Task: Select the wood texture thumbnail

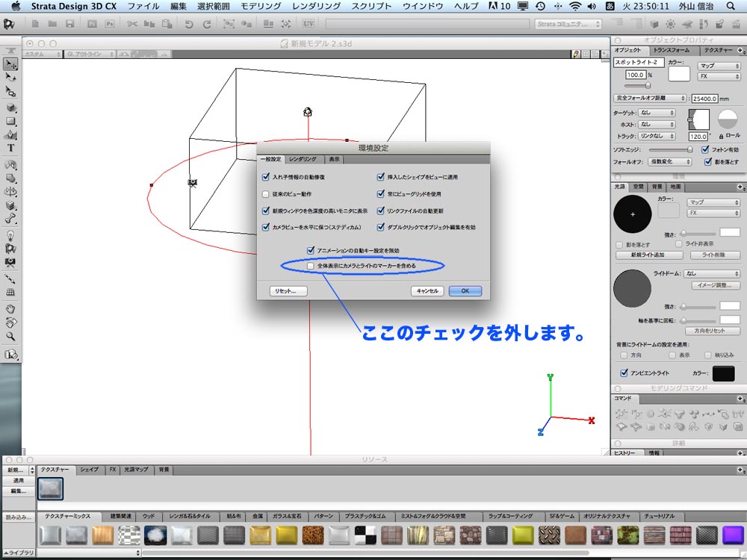Action: (x=103, y=535)
